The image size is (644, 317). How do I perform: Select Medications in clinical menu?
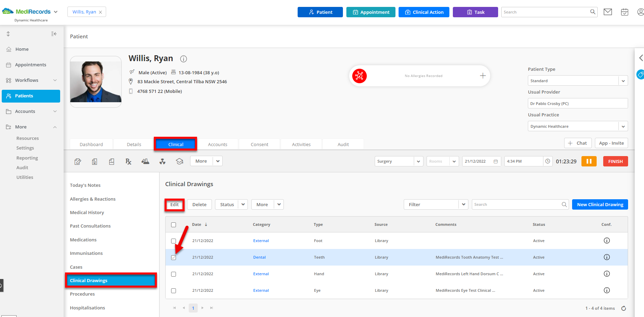pyautogui.click(x=83, y=240)
